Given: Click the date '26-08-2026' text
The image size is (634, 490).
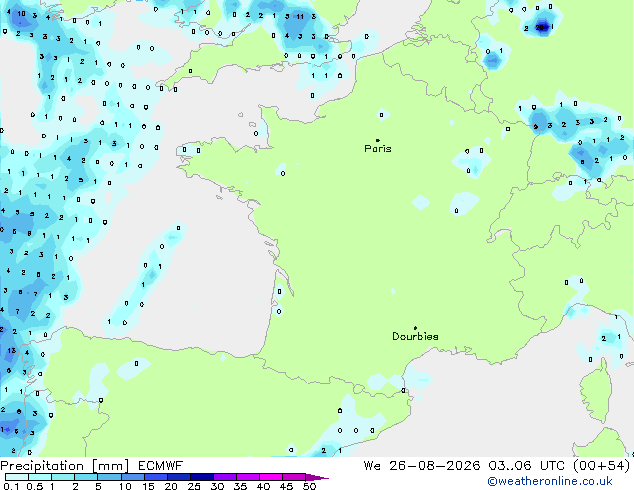Looking at the screenshot, I should (x=435, y=466).
